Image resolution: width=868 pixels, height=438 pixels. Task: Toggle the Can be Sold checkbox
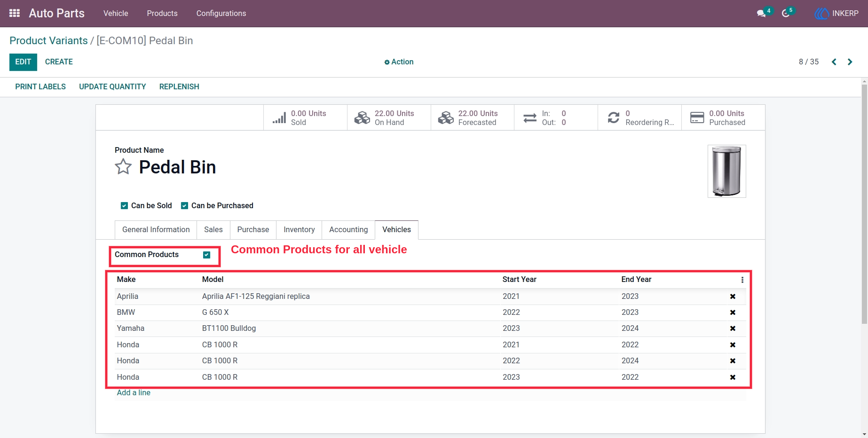click(x=124, y=206)
